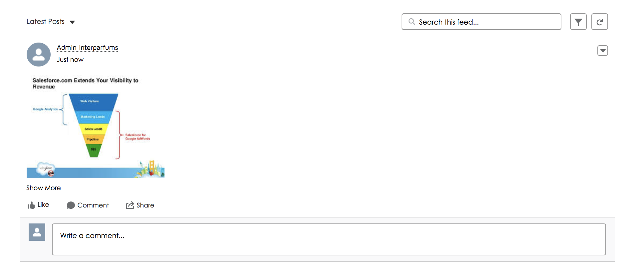
Task: Click the Comment button label
Action: coord(93,205)
